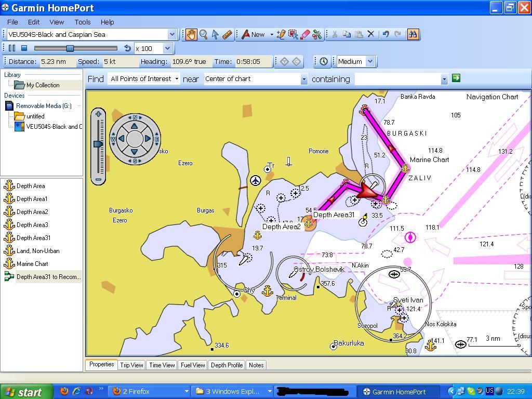This screenshot has height=399, width=532.
Task: Open the VEU504S map product dropdown
Action: tap(172, 35)
